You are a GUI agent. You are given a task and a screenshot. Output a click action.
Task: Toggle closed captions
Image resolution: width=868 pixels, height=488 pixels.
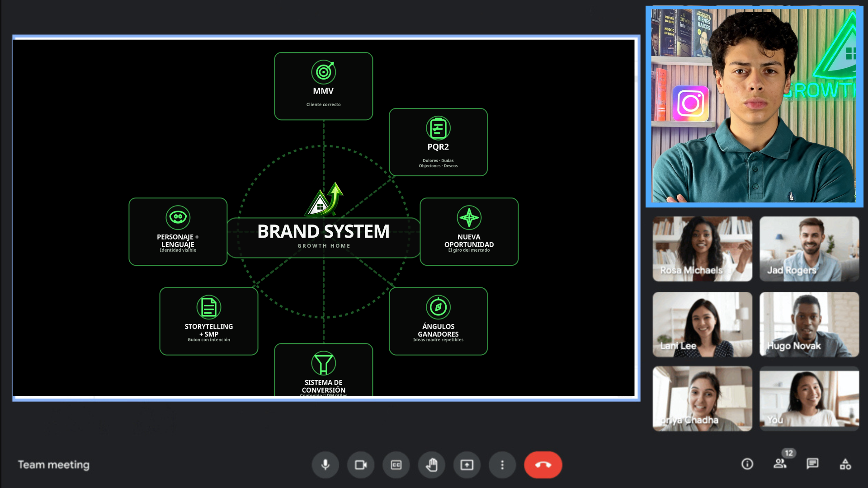396,465
